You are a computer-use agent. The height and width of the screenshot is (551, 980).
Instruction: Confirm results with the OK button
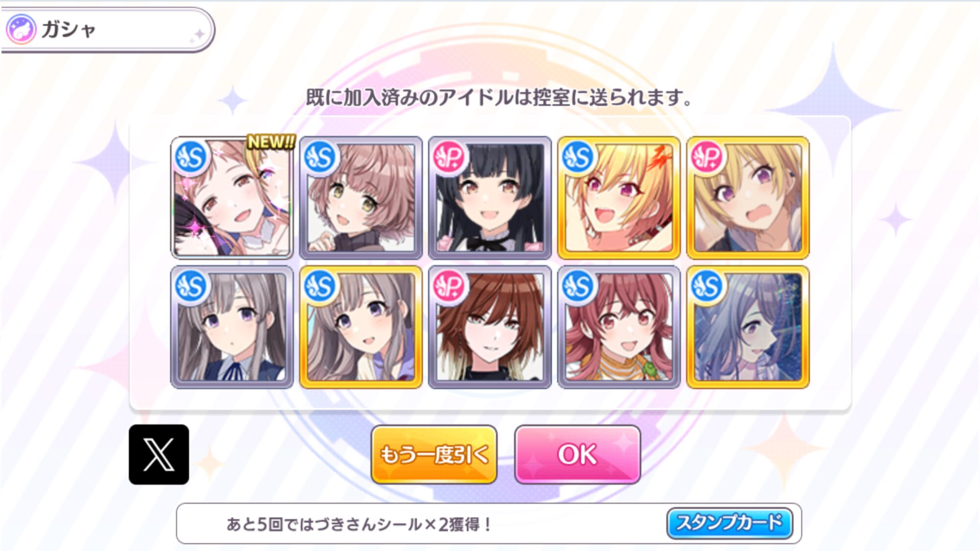click(578, 455)
